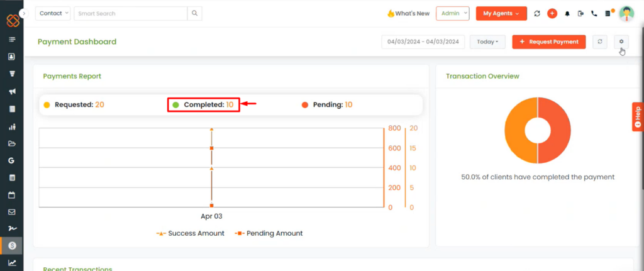Open the user profile avatar
Image resolution: width=644 pixels, height=271 pixels.
(627, 14)
